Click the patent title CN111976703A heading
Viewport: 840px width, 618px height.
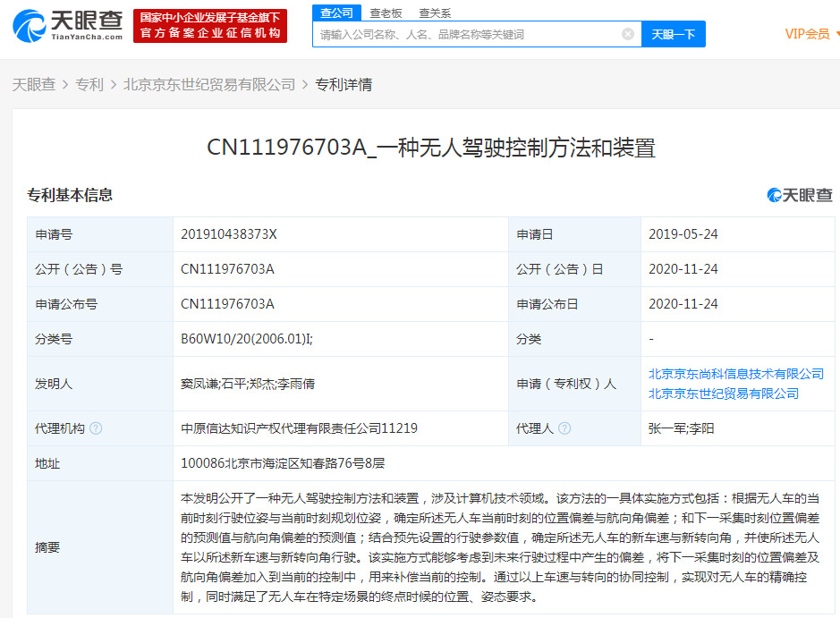430,148
